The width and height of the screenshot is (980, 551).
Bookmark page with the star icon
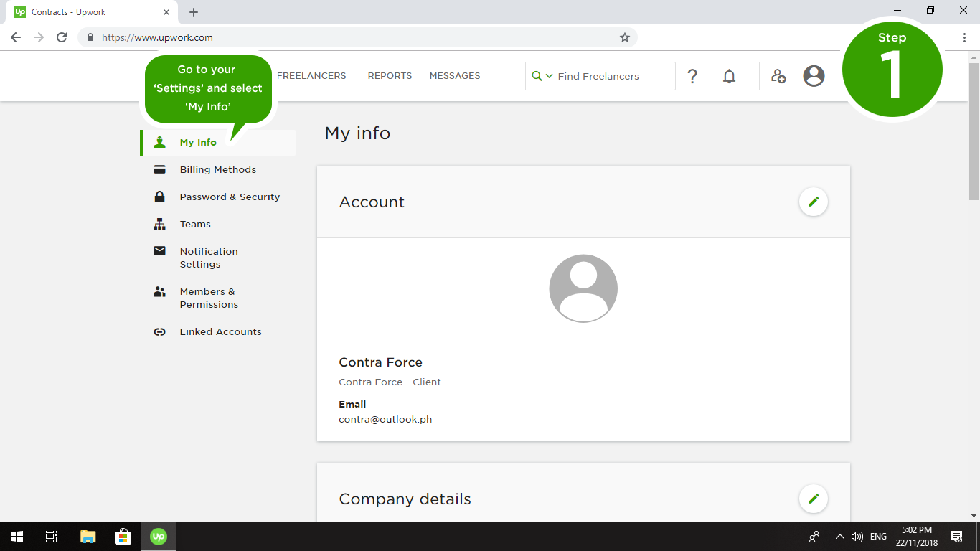(625, 37)
